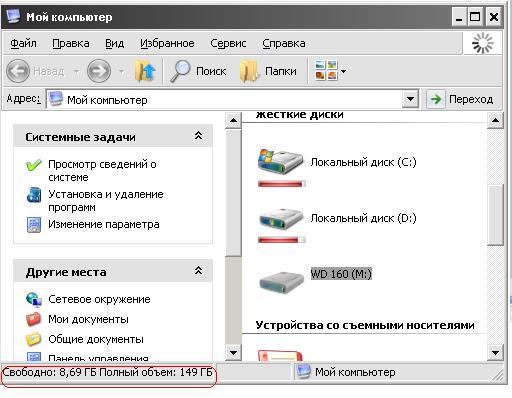Viewport: 512px width, 398px height.
Task: Open the Вид menu
Action: pyautogui.click(x=114, y=43)
